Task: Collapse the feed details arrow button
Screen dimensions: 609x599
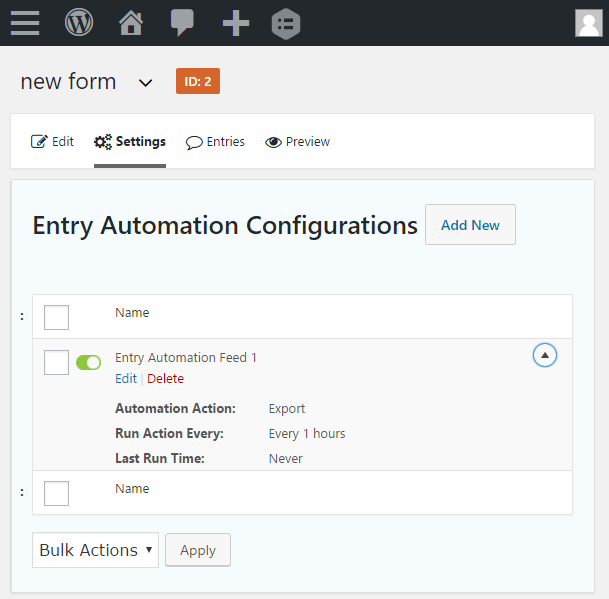Action: (545, 355)
